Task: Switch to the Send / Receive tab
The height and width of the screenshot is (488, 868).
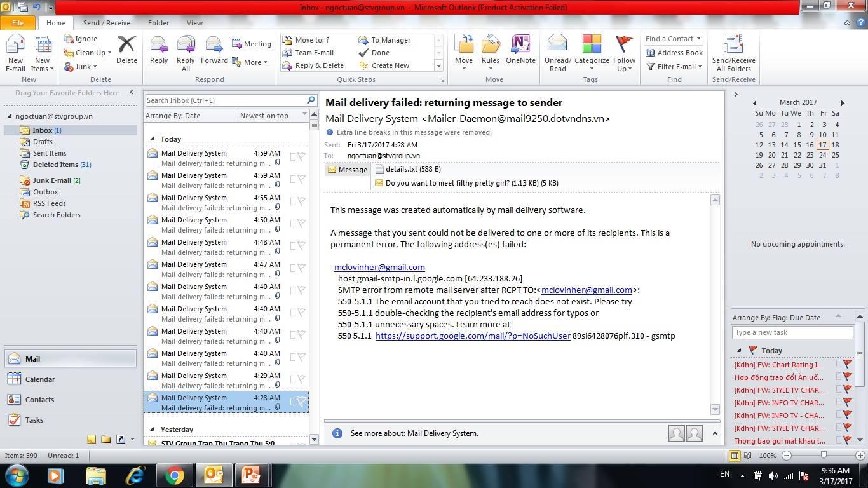Action: pyautogui.click(x=107, y=23)
